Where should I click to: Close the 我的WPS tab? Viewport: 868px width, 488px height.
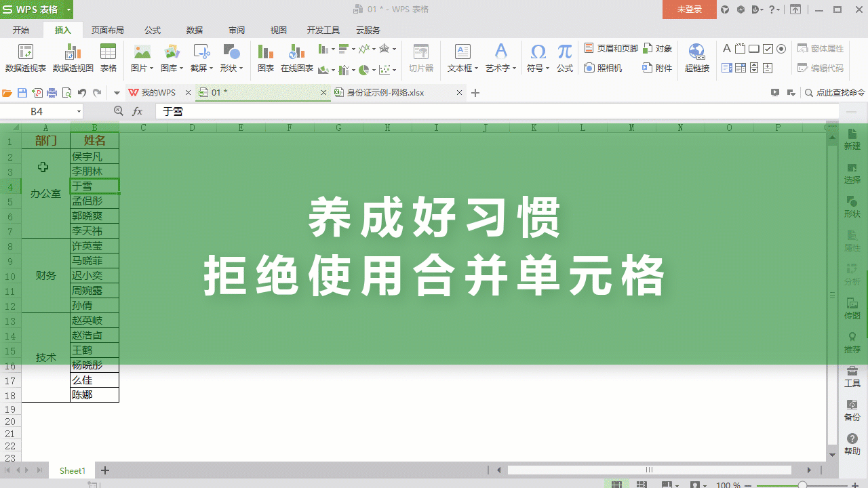coord(189,93)
